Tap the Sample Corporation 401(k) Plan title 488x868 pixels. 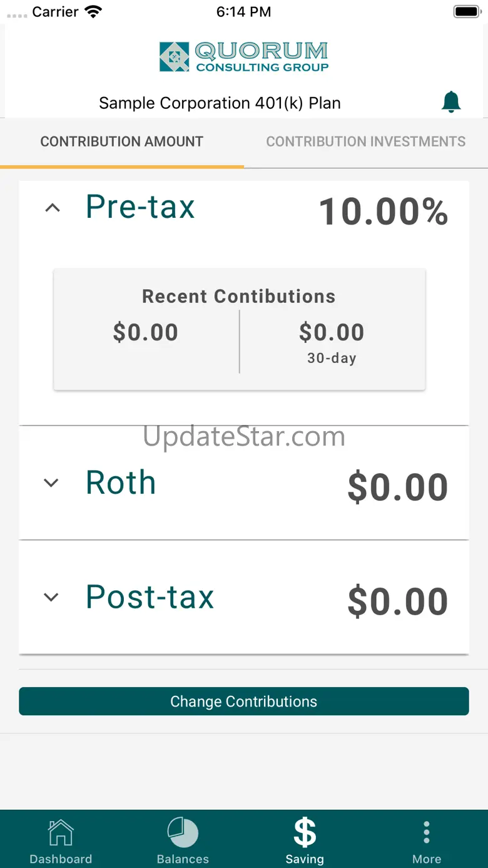pyautogui.click(x=220, y=103)
